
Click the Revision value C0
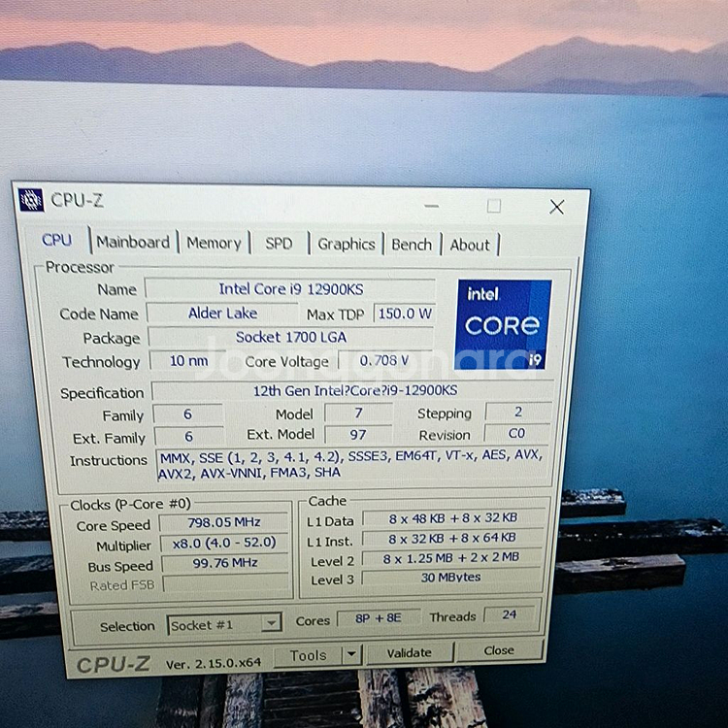[516, 433]
